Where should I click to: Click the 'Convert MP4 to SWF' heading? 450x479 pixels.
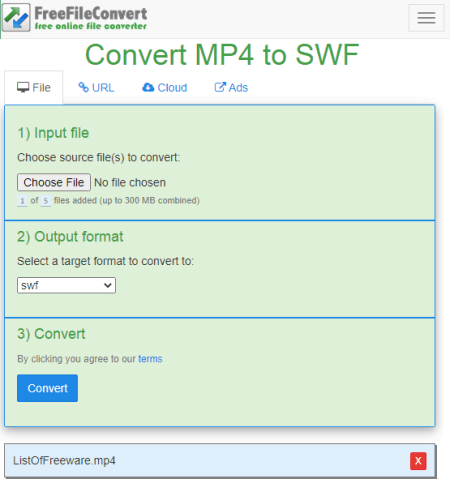point(222,55)
